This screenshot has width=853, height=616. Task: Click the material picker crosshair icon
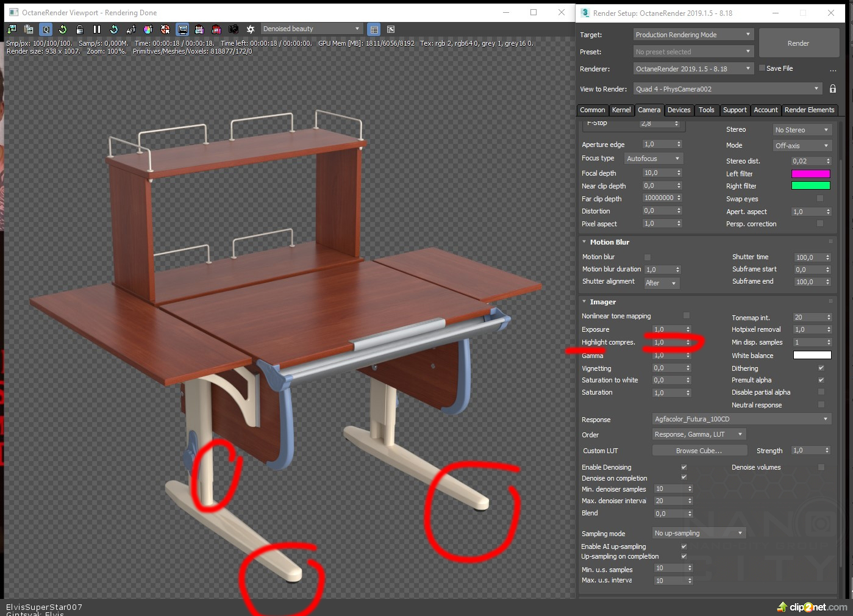coord(165,29)
